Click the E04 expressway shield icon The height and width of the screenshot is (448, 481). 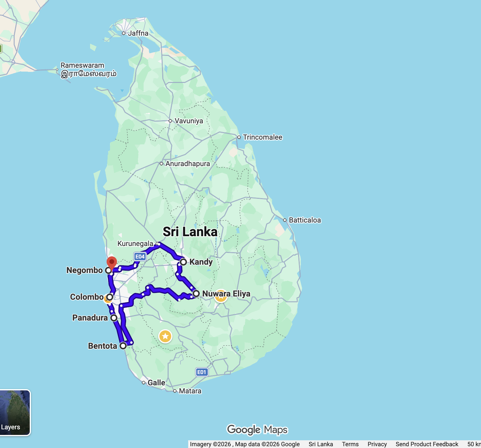(140, 256)
